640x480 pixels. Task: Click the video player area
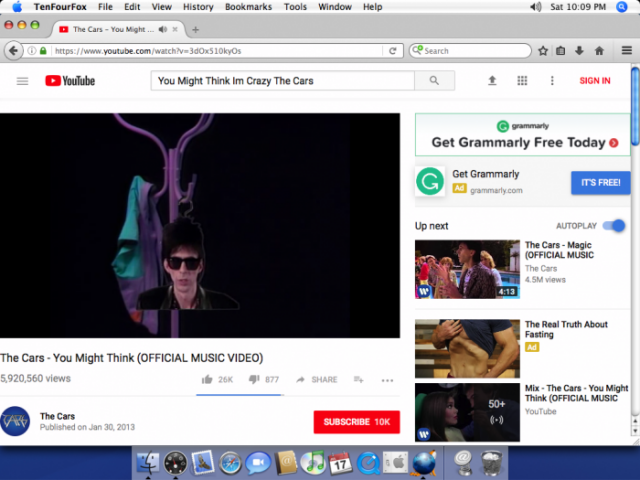[x=200, y=225]
